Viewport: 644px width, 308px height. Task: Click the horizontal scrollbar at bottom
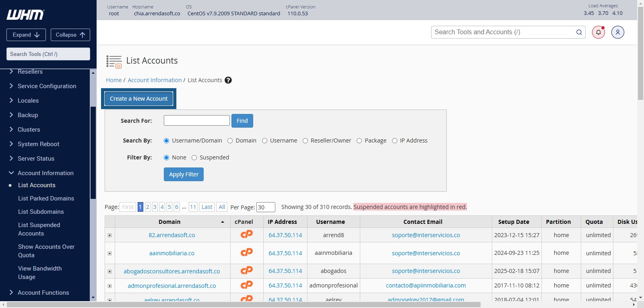point(244,305)
